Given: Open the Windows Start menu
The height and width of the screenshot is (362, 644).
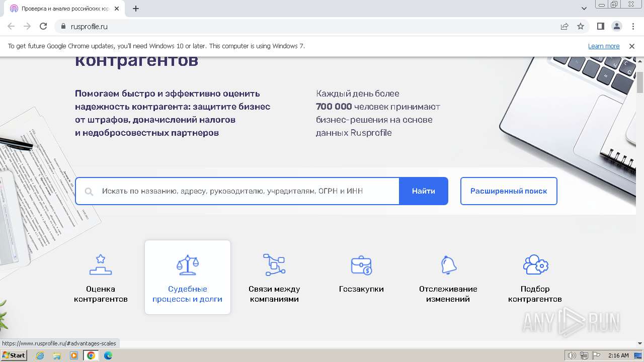Looking at the screenshot, I should pyautogui.click(x=14, y=355).
